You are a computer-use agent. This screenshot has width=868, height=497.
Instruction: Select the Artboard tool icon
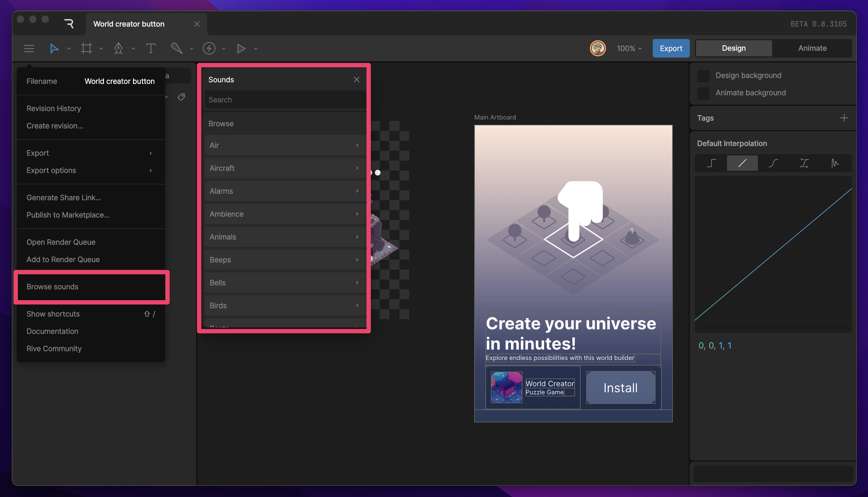(x=86, y=48)
